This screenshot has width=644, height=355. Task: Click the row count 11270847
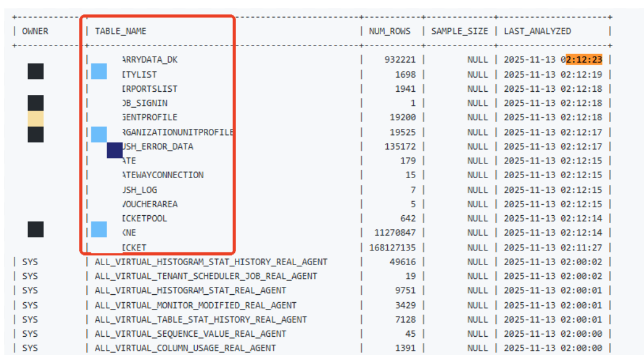tap(396, 233)
